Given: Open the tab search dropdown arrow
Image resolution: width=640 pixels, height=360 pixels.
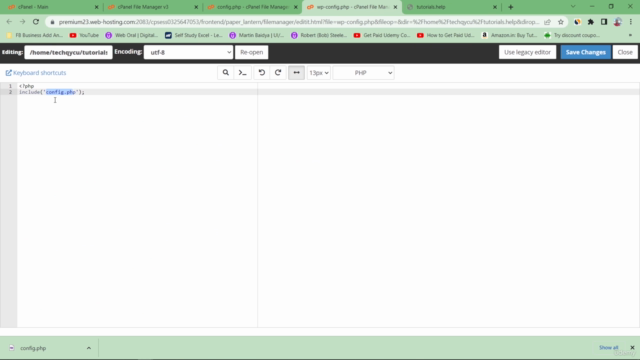Looking at the screenshot, I should tap(573, 7).
